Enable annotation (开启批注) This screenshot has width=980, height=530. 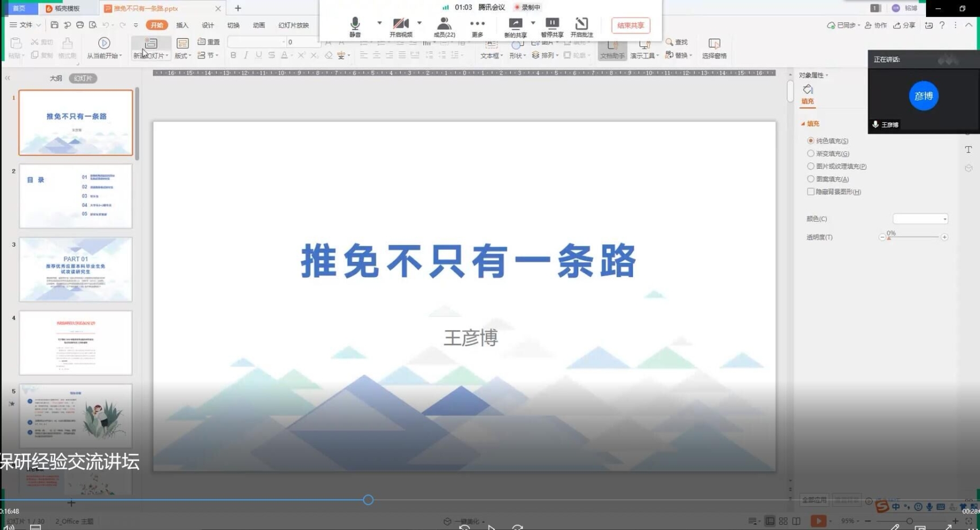pyautogui.click(x=581, y=27)
